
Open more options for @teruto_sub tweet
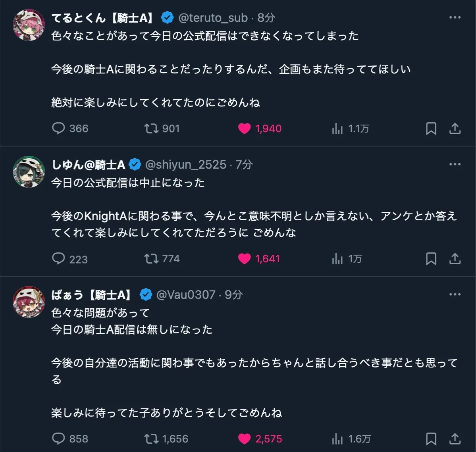coord(455,17)
